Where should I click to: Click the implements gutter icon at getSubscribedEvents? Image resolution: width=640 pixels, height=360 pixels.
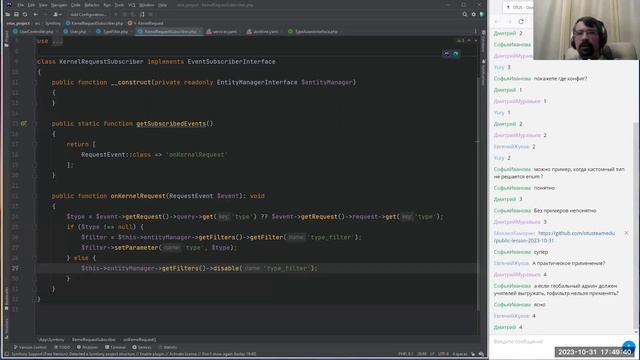[24, 123]
